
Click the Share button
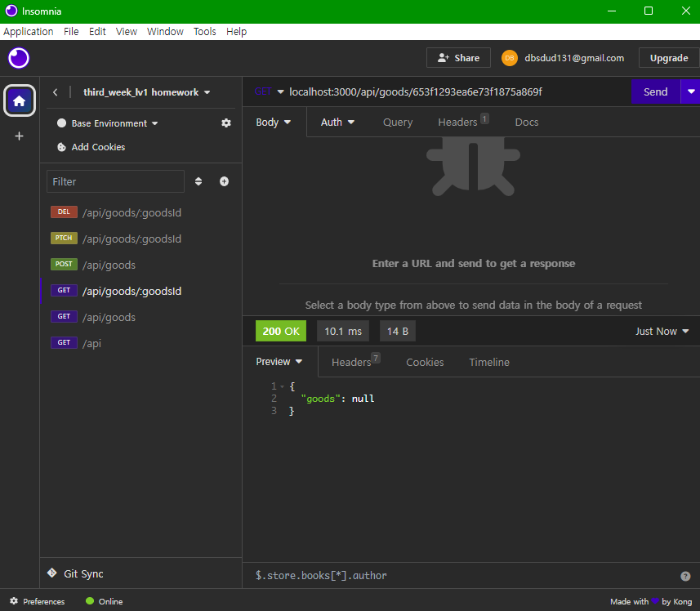pos(458,58)
